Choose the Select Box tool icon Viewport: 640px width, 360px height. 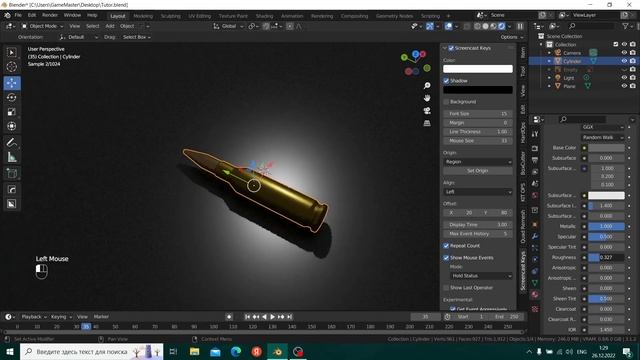coord(11,52)
